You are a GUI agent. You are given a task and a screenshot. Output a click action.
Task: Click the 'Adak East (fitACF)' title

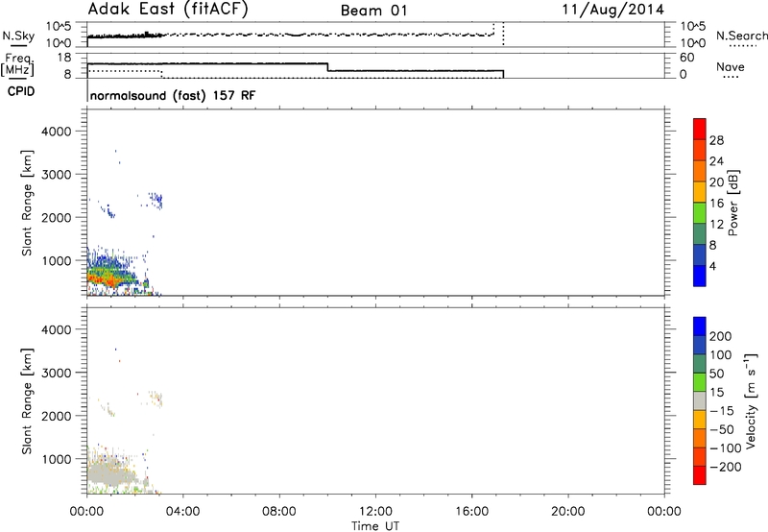pyautogui.click(x=167, y=10)
